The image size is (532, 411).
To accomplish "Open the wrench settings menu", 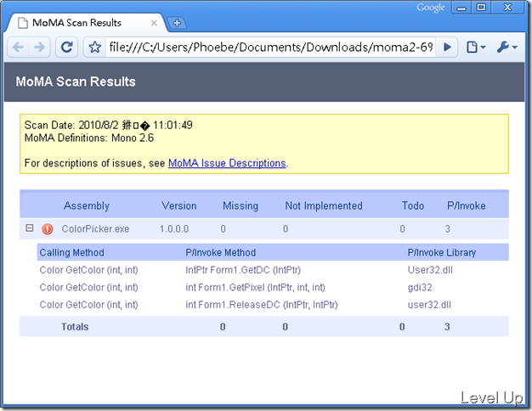I will pos(507,48).
